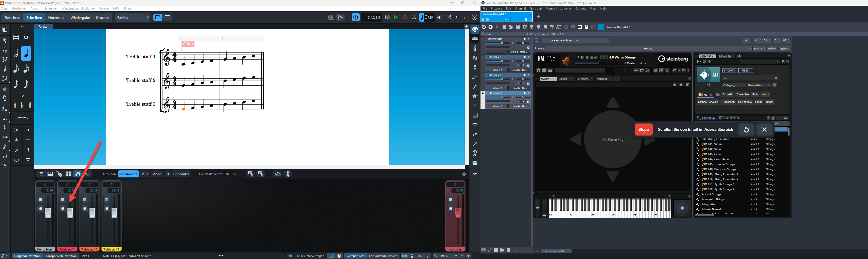Mute the Treble staff 1 mixer channel

(x=63, y=200)
